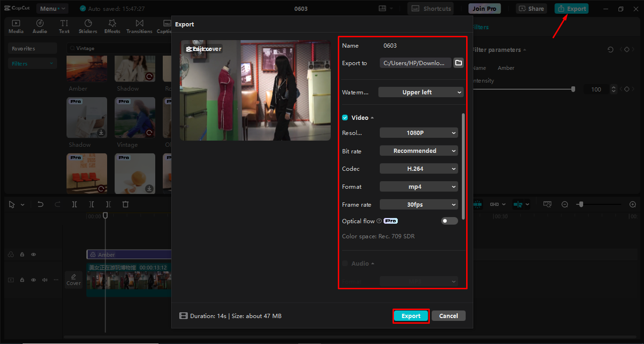The height and width of the screenshot is (344, 644).
Task: Open the Frame rate dropdown
Action: 418,204
